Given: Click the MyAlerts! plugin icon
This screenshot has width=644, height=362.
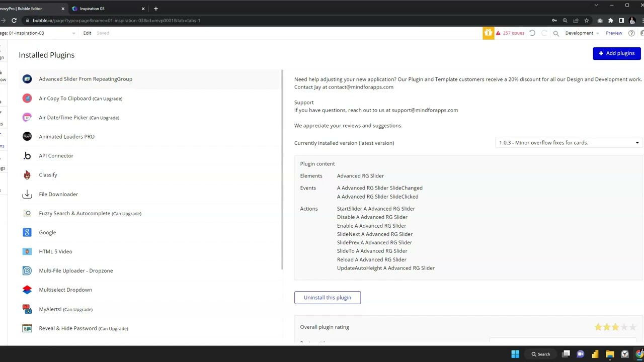Looking at the screenshot, I should [x=27, y=309].
